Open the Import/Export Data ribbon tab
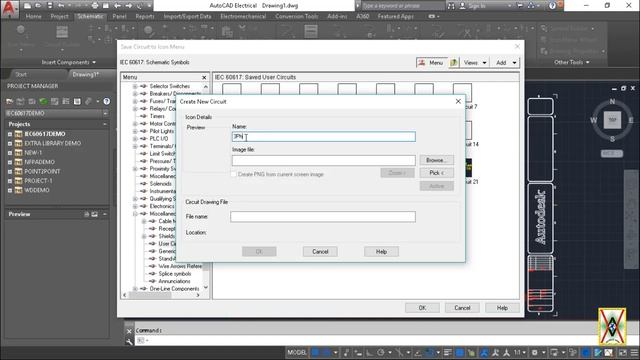Image resolution: width=640 pixels, height=360 pixels. [x=187, y=16]
